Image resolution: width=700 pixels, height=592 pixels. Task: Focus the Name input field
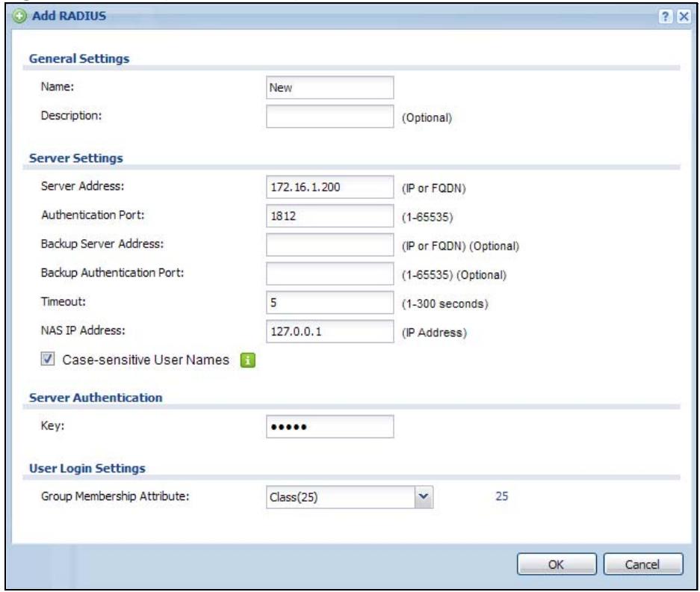coord(330,87)
